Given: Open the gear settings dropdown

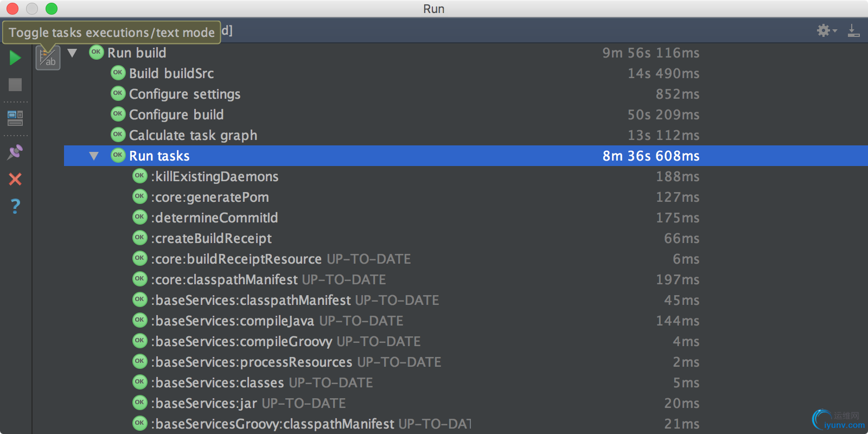Looking at the screenshot, I should click(x=826, y=30).
